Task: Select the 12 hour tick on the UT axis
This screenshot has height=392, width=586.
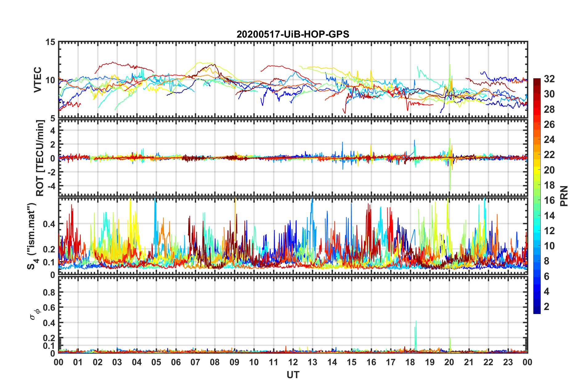Action: tap(293, 362)
